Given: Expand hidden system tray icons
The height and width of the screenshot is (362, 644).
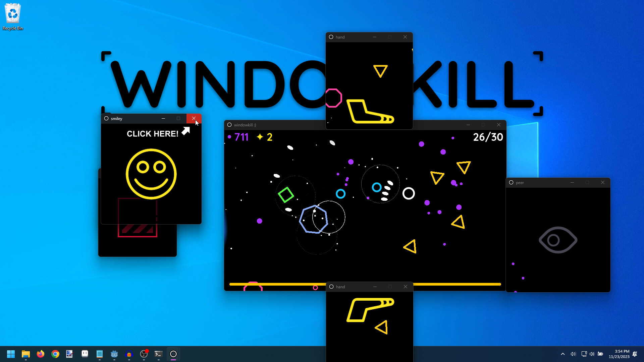Looking at the screenshot, I should [x=563, y=354].
